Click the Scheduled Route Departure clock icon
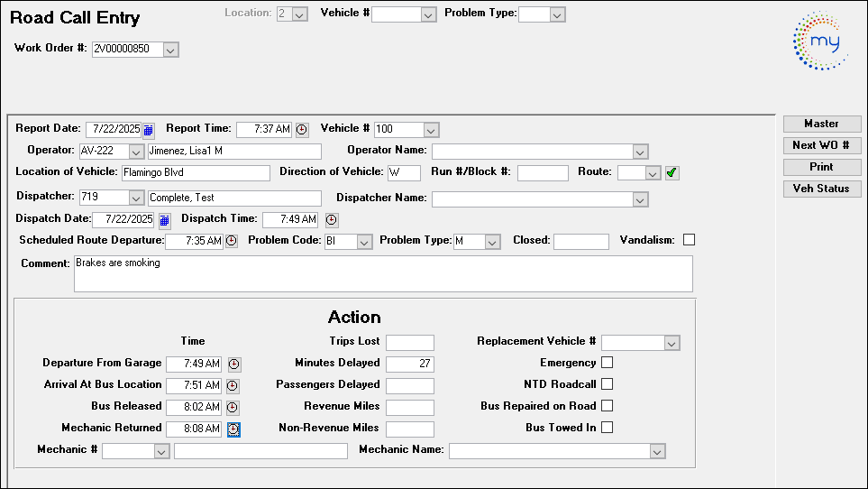Image resolution: width=868 pixels, height=489 pixels. click(x=232, y=241)
